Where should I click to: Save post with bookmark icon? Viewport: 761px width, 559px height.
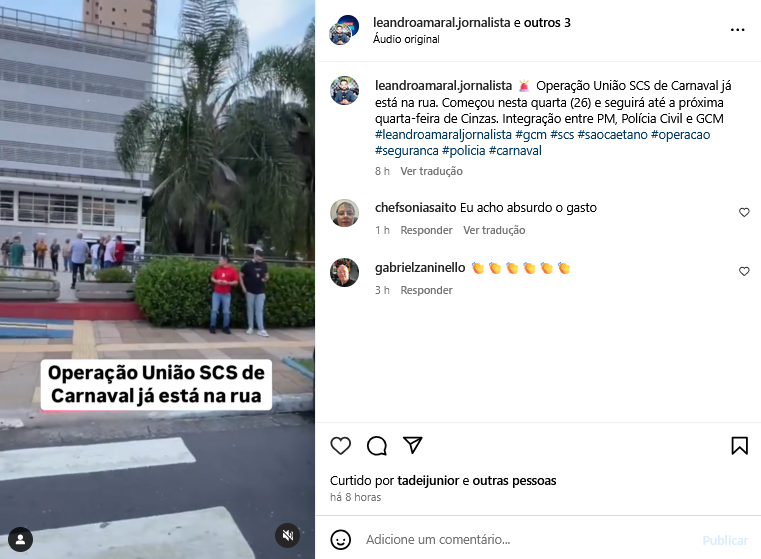point(739,445)
